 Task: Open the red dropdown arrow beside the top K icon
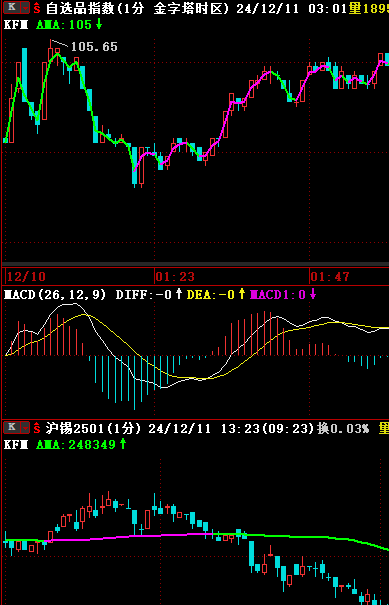[x=25, y=7]
